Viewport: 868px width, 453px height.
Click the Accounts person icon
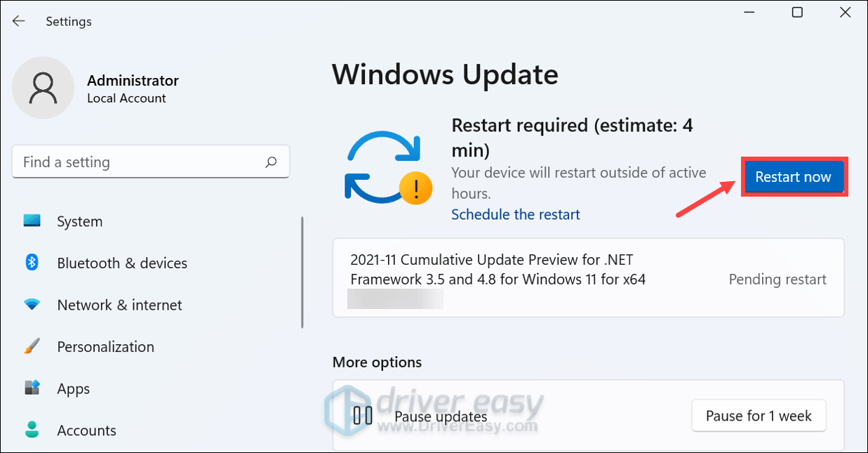pyautogui.click(x=32, y=430)
